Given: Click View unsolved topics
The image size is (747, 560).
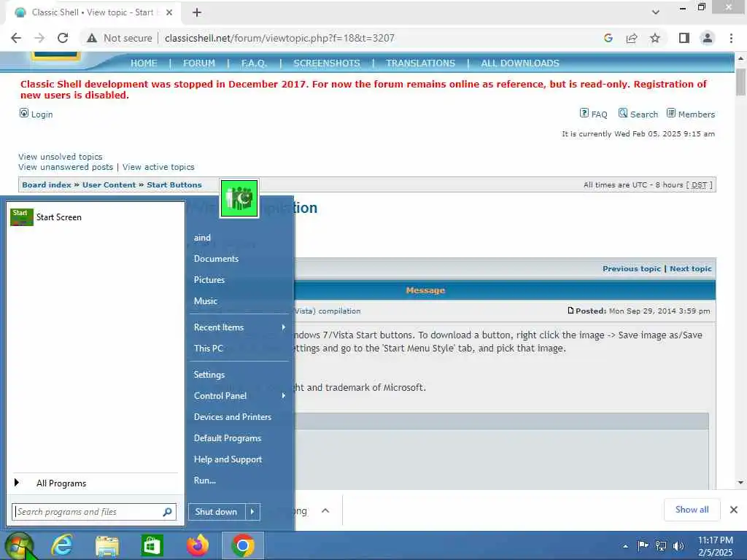Looking at the screenshot, I should [61, 157].
